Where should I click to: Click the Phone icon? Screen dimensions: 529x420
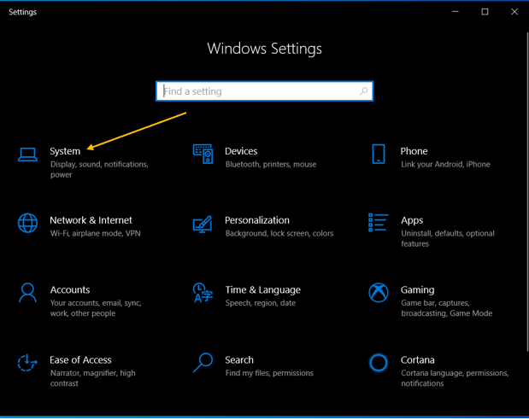[x=379, y=154]
